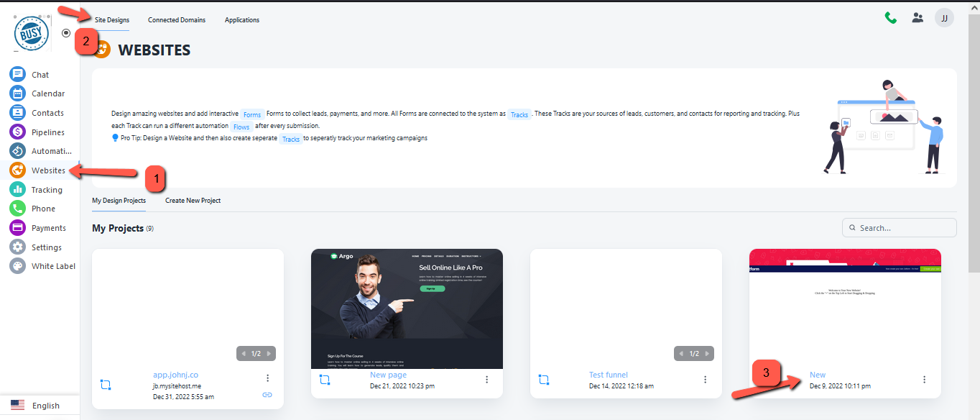Open the Applications tab
The width and height of the screenshot is (980, 420).
coord(242,20)
